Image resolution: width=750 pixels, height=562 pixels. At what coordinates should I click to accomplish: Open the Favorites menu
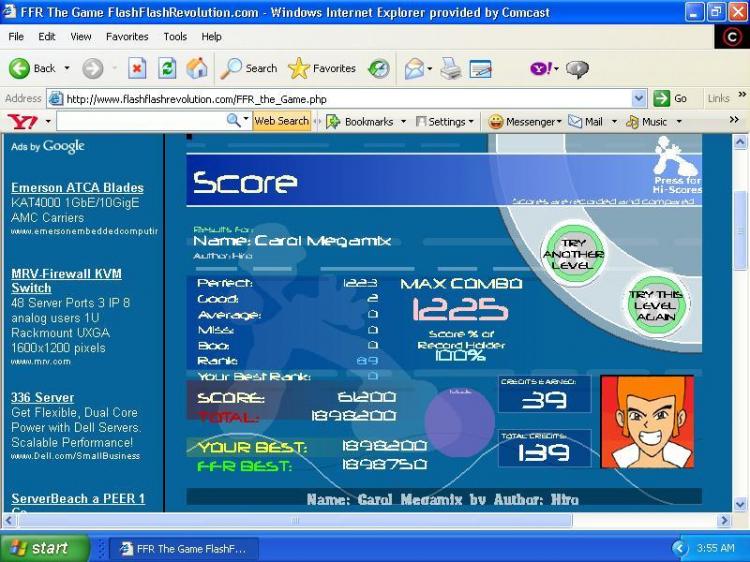tap(127, 36)
